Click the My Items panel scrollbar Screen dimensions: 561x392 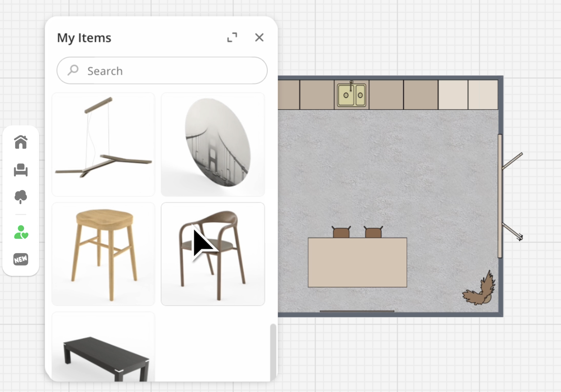point(273,352)
